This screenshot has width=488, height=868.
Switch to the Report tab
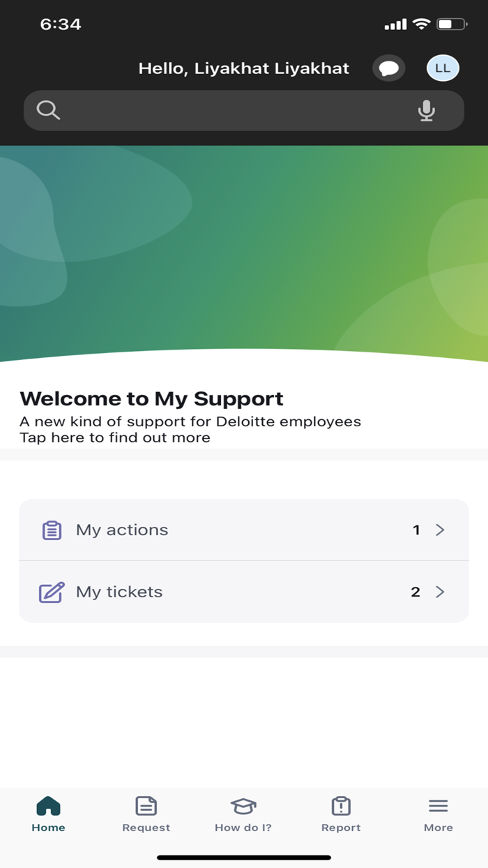click(x=340, y=814)
